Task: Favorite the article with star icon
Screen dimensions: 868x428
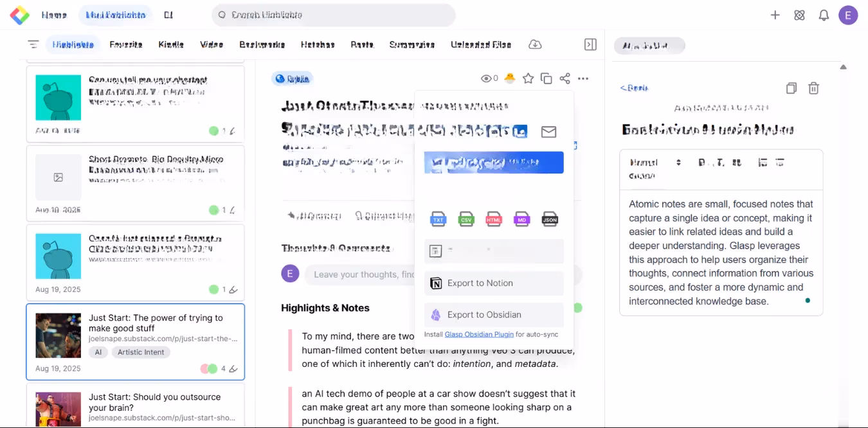Action: [528, 78]
